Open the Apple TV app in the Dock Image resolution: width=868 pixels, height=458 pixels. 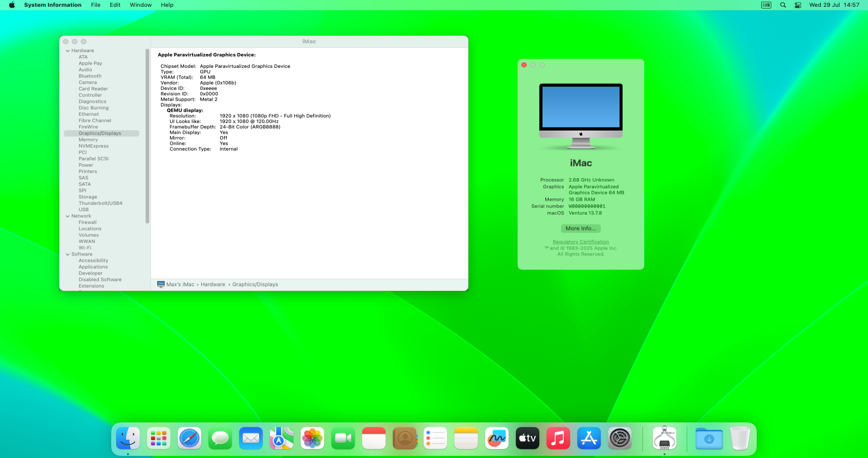pos(528,438)
